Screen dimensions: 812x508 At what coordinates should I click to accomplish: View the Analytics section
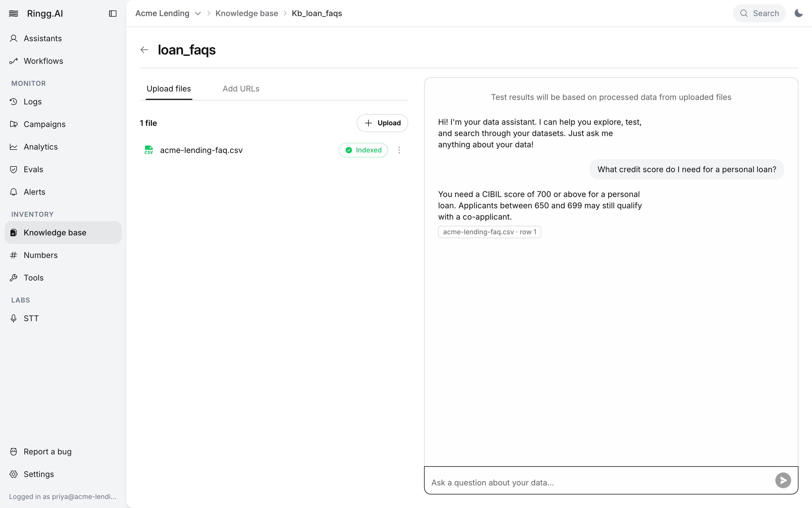click(63, 147)
